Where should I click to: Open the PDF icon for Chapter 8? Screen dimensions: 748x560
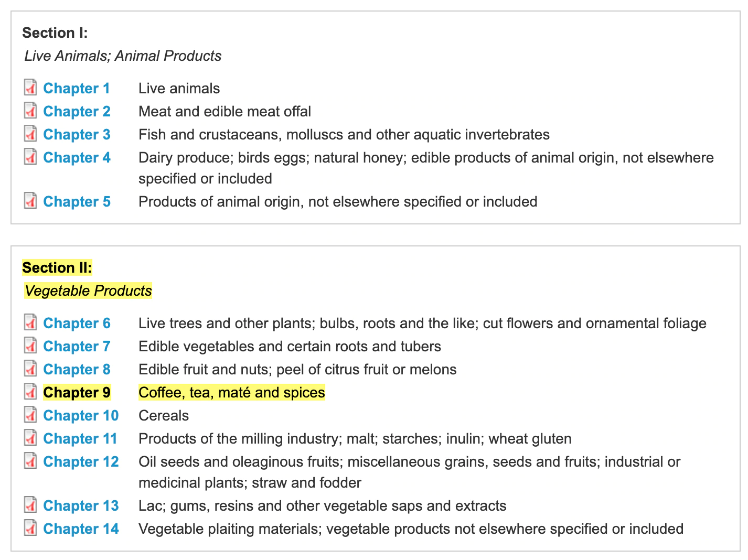point(30,369)
